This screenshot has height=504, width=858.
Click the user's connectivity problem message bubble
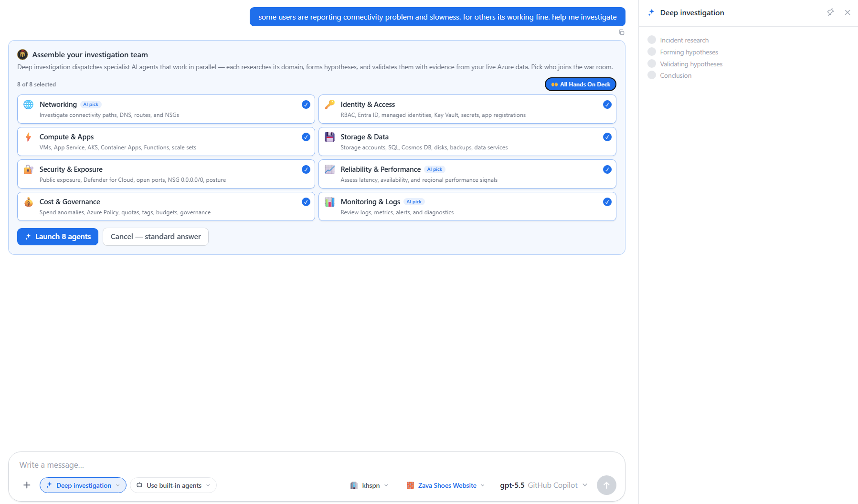437,17
